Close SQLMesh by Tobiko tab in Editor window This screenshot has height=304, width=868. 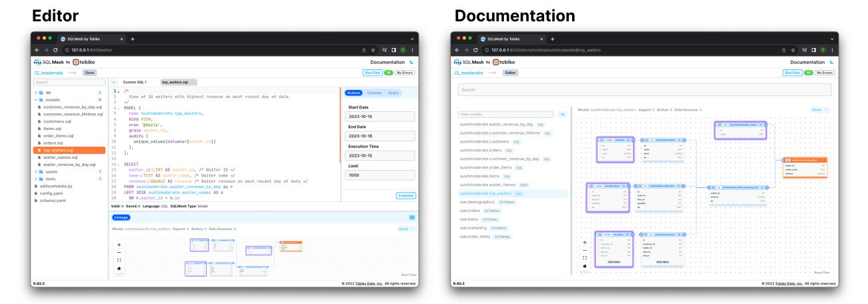pos(121,39)
